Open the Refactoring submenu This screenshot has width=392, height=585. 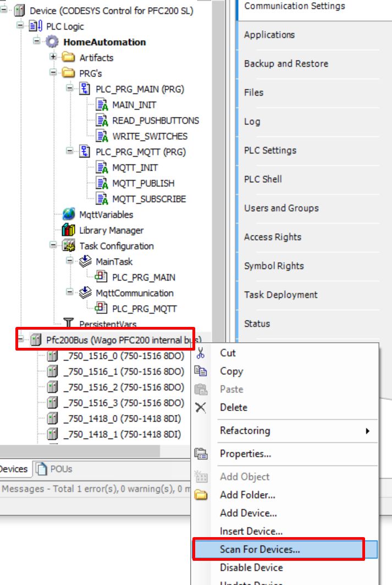tap(286, 430)
